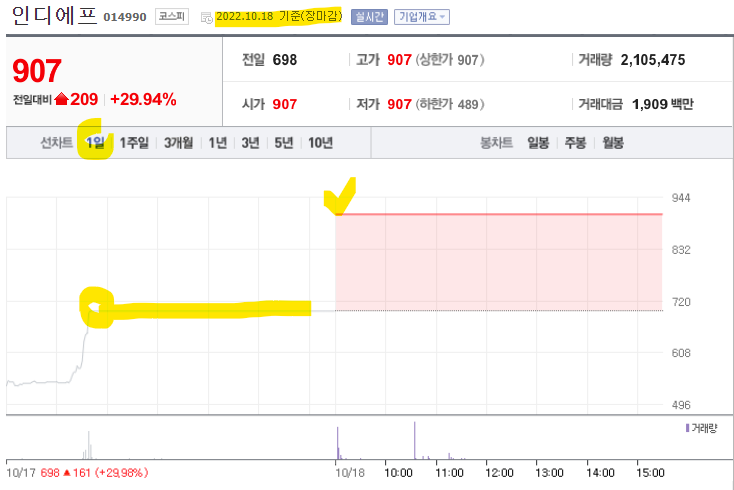Click the current price 907
Screen dimensions: 734x490
tap(37, 71)
